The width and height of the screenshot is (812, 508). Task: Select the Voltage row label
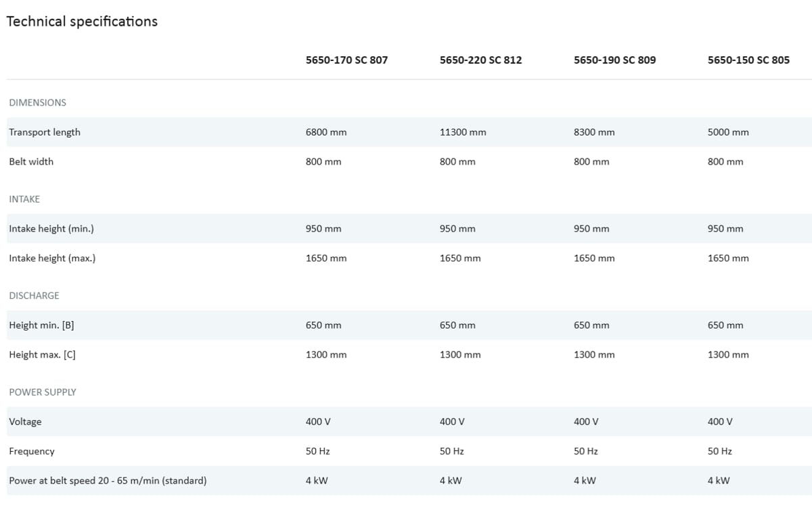[x=25, y=422]
